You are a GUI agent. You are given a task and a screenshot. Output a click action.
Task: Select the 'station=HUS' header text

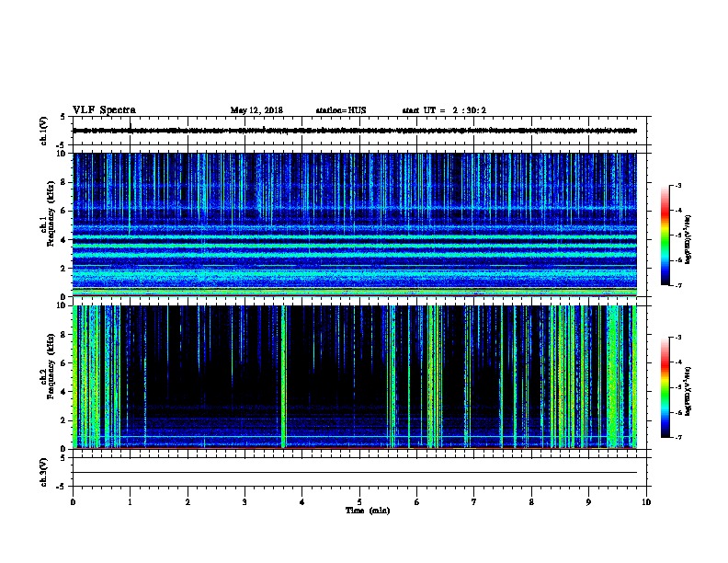pos(341,110)
